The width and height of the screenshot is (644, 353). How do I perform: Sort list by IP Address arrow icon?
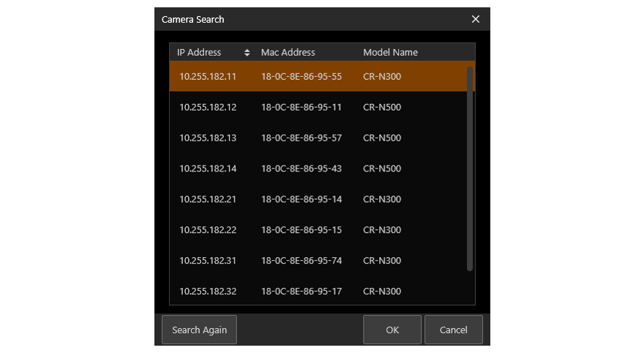(247, 53)
